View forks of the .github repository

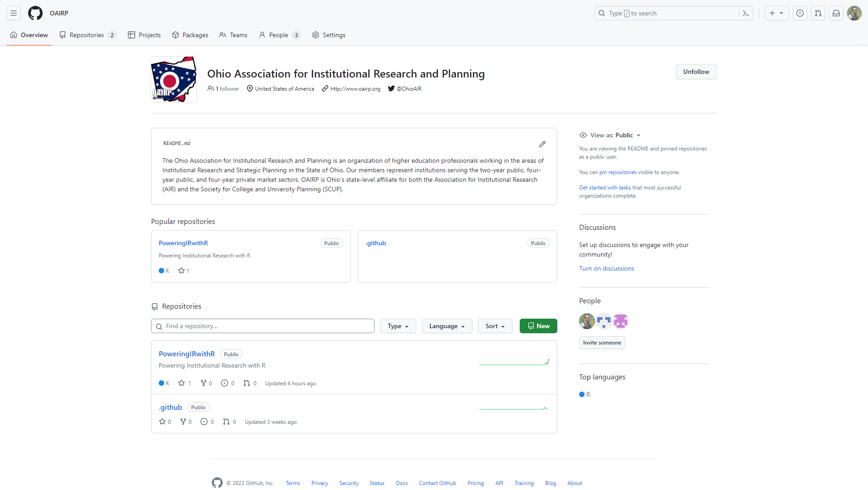pyautogui.click(x=186, y=422)
